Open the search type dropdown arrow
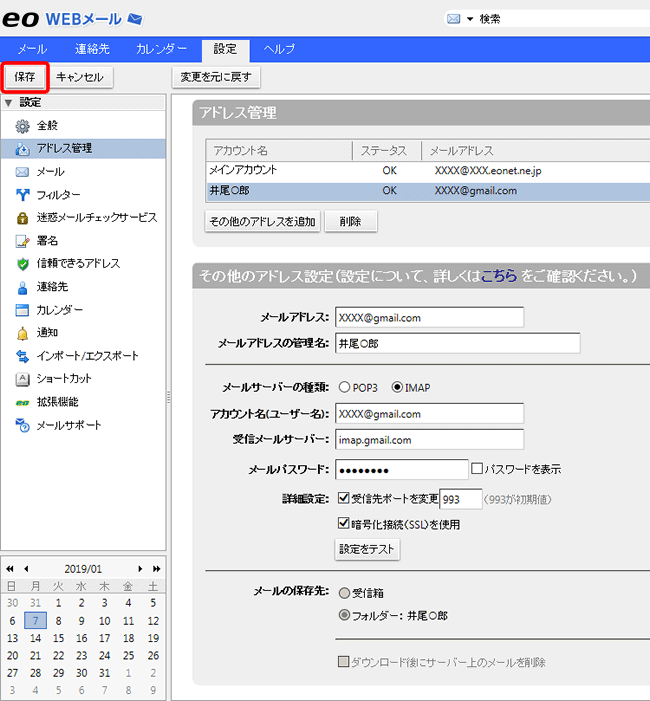This screenshot has width=650, height=701. (470, 19)
